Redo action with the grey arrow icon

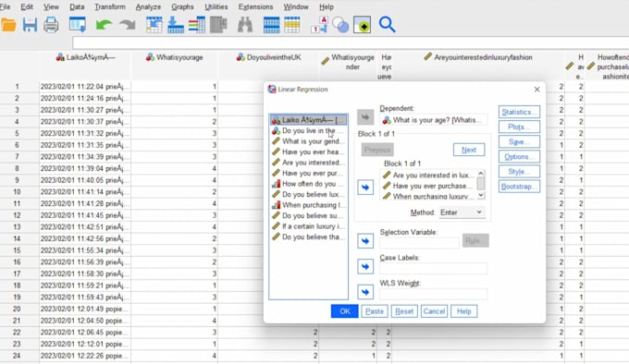coord(127,25)
